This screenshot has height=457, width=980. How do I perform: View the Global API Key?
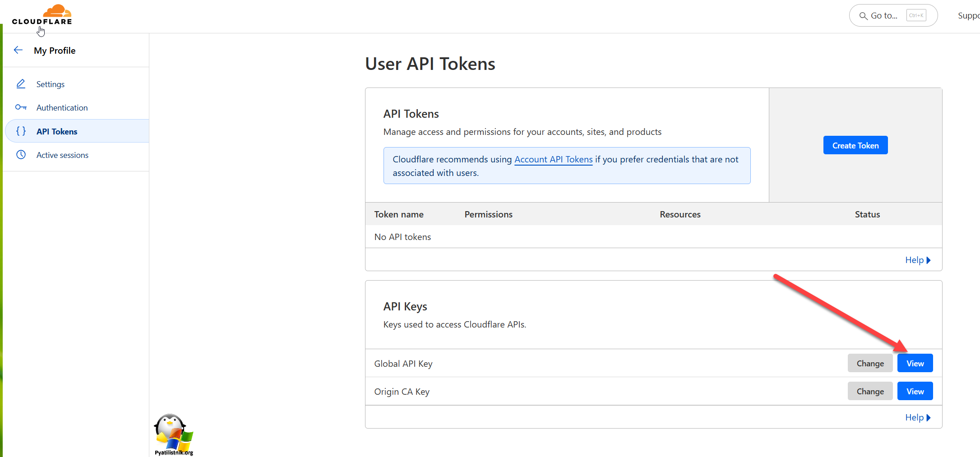pos(915,363)
